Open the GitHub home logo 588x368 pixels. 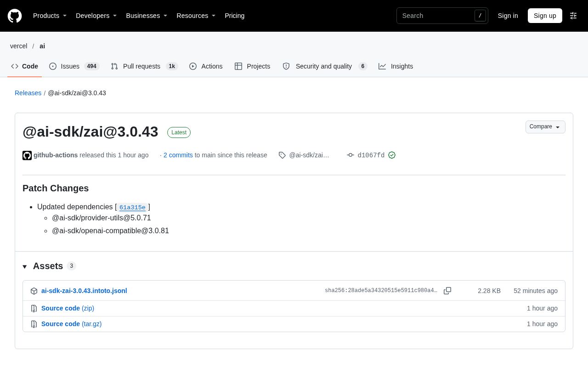[x=15, y=16]
